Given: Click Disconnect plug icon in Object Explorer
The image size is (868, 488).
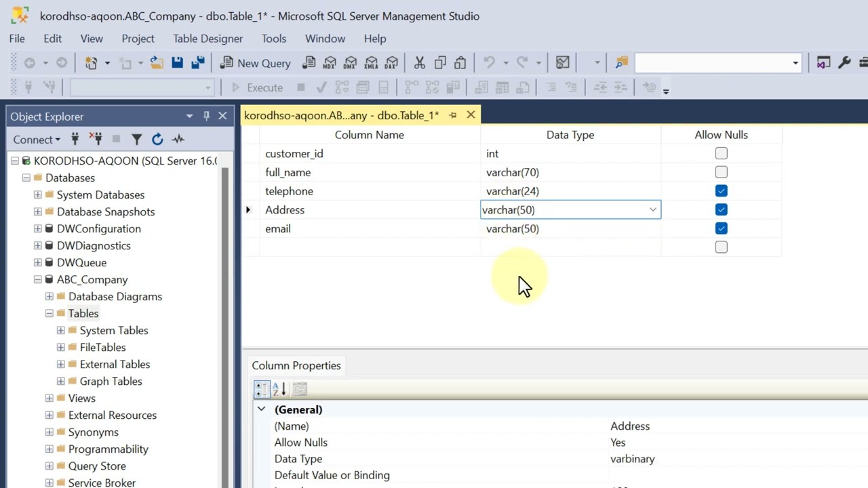Looking at the screenshot, I should 96,139.
